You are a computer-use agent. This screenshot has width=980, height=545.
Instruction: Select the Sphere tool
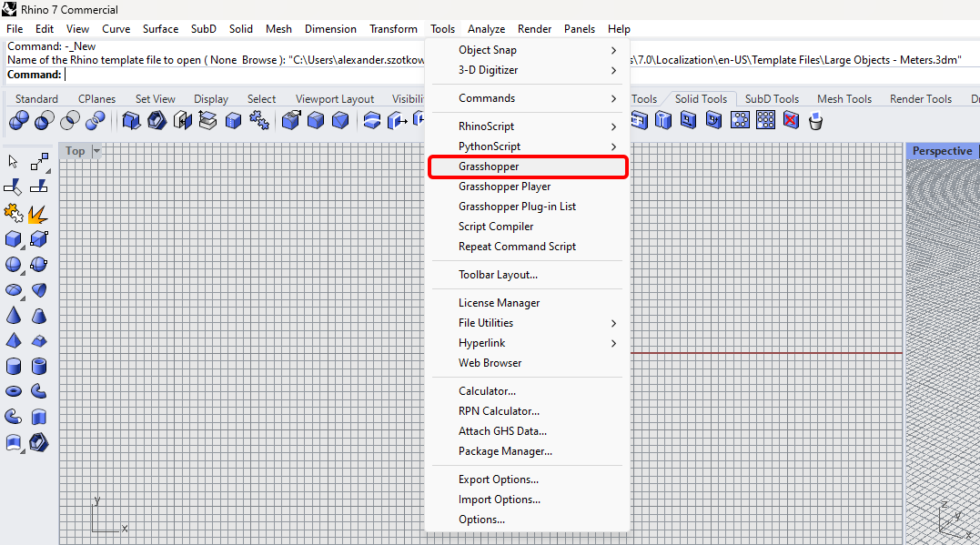tap(13, 265)
